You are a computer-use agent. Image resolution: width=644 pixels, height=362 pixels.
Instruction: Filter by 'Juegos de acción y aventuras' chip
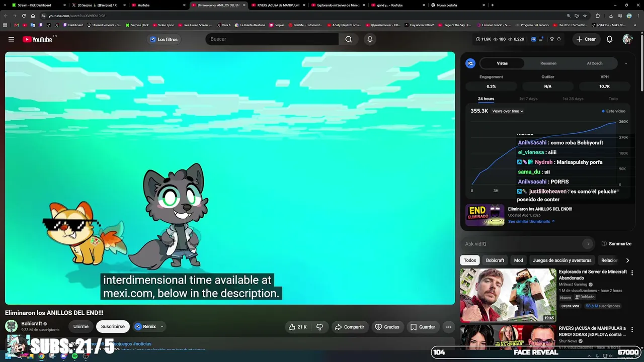pyautogui.click(x=562, y=260)
